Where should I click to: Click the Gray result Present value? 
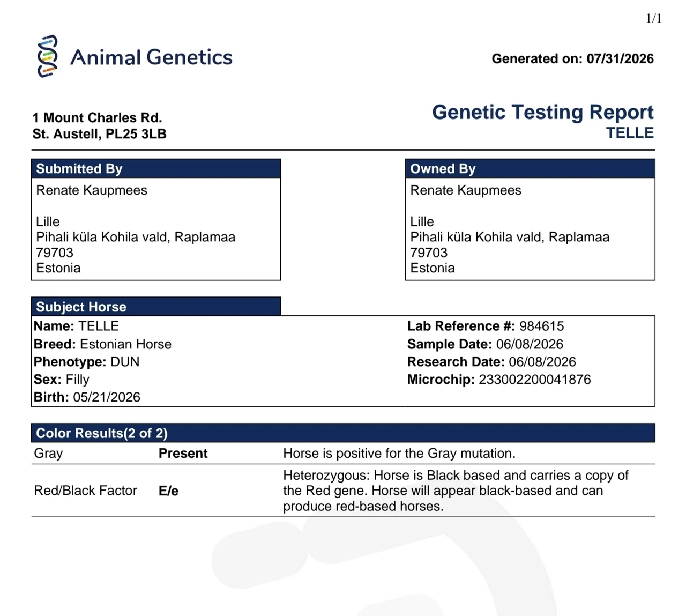183,454
